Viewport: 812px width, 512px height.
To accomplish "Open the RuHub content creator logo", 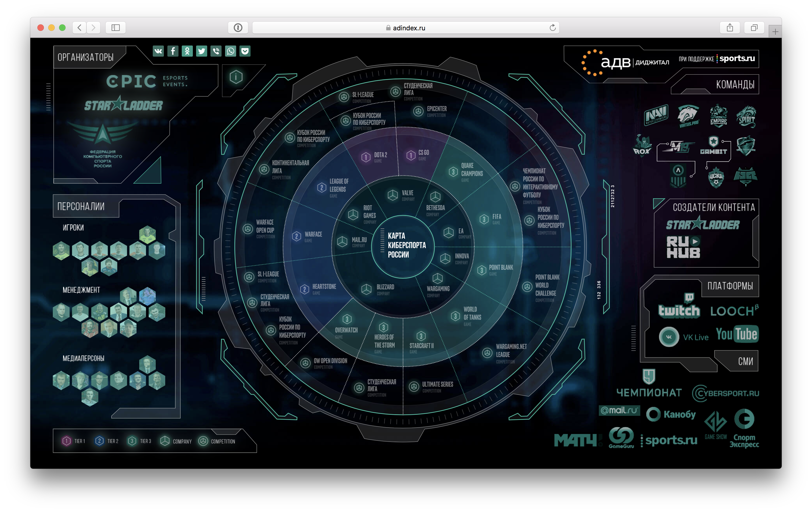I will (x=683, y=247).
